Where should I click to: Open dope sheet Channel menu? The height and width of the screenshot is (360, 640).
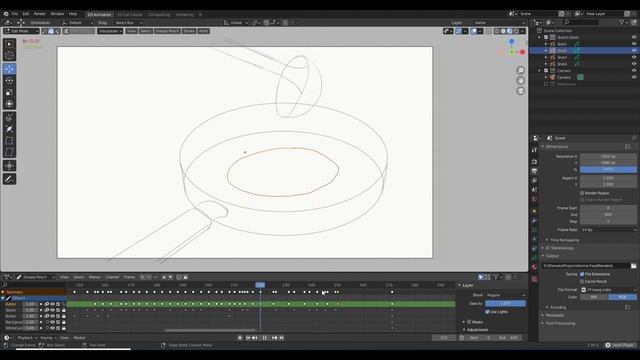[112, 277]
